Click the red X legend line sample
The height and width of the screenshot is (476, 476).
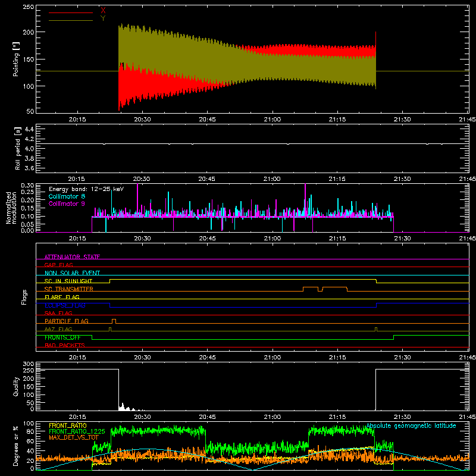(x=71, y=12)
